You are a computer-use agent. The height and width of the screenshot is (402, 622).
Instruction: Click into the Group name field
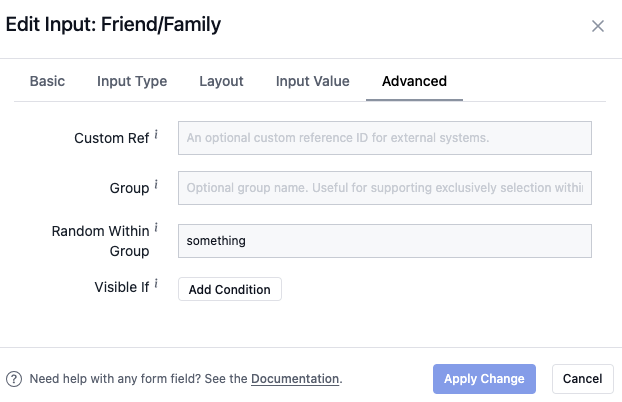(384, 188)
